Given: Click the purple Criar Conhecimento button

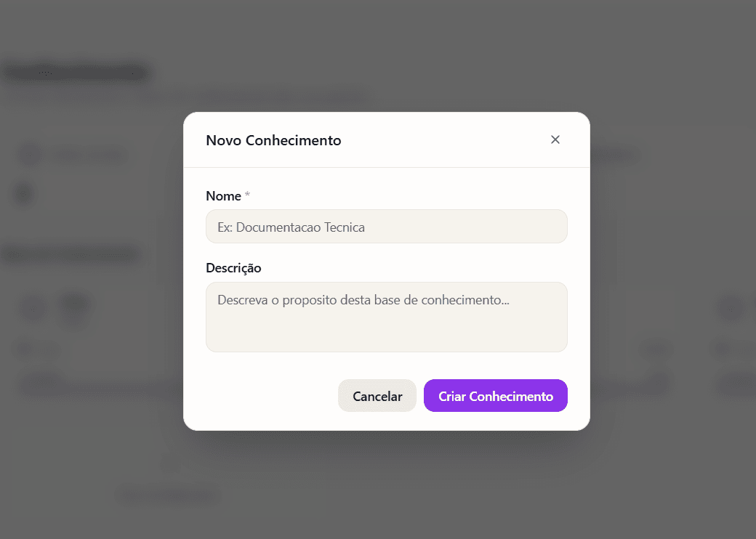Looking at the screenshot, I should [495, 395].
